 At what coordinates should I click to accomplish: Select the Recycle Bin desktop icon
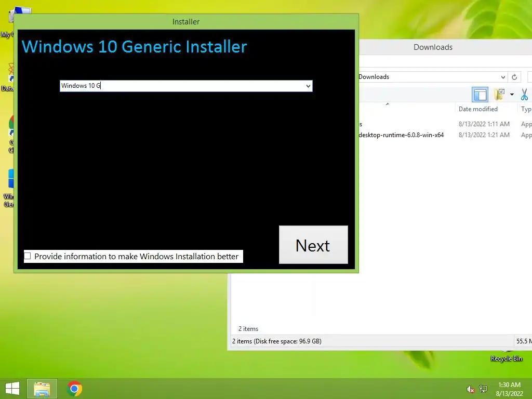(x=506, y=356)
